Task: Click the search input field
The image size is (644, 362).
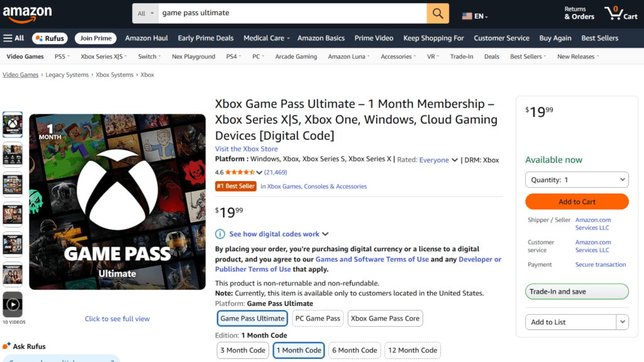Action: [289, 13]
